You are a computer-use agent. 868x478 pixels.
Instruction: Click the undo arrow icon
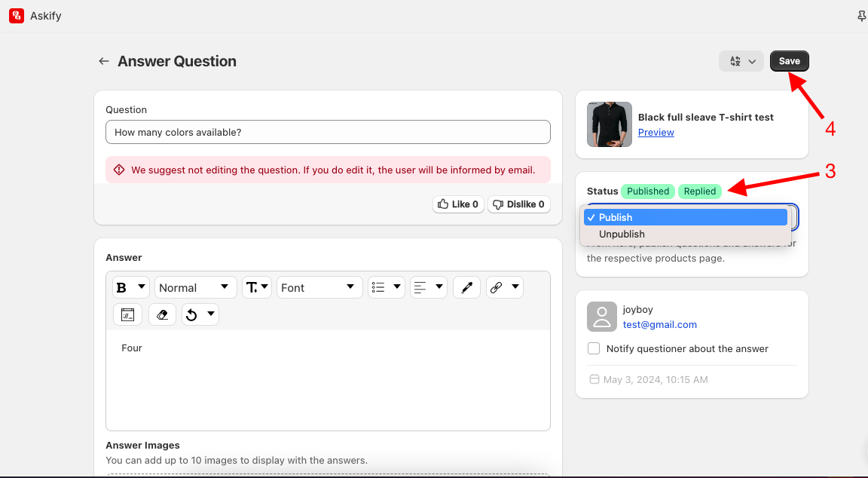coord(191,314)
